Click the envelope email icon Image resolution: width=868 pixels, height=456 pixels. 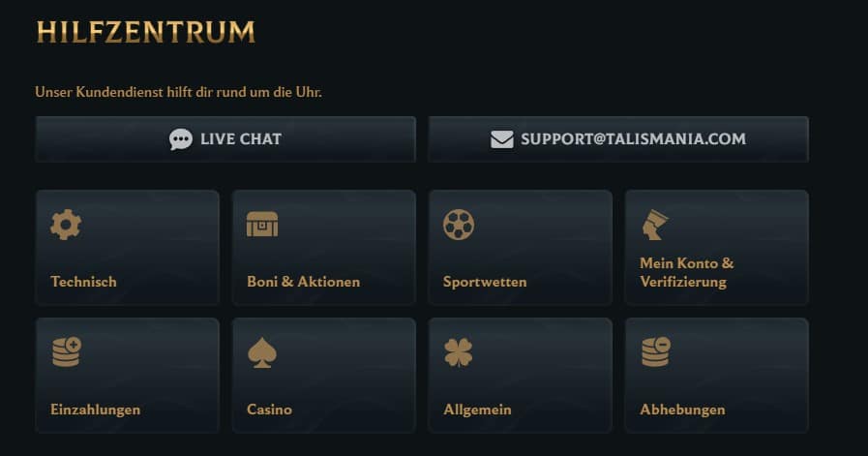tap(501, 139)
